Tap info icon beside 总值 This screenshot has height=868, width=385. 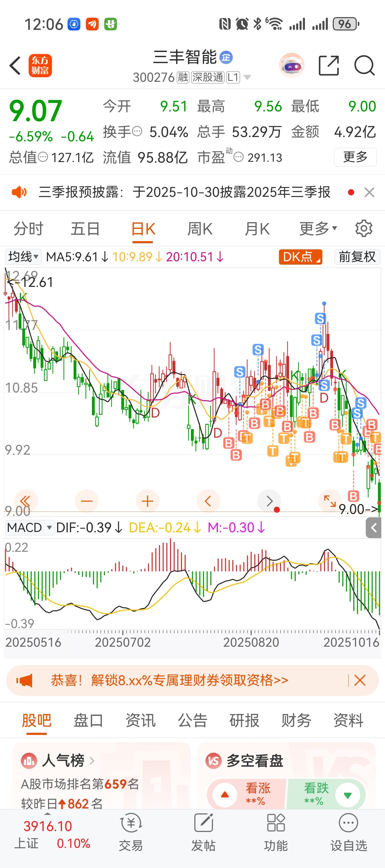click(x=43, y=157)
